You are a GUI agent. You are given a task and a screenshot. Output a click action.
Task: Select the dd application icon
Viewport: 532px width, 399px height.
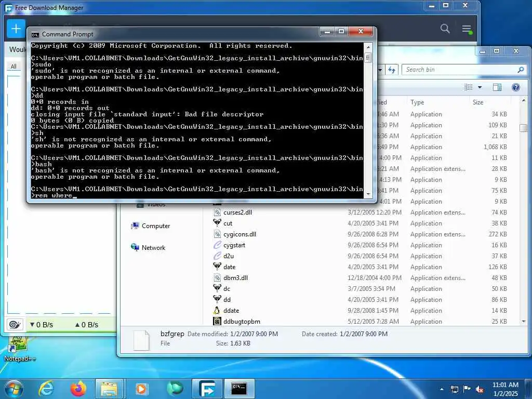click(217, 300)
